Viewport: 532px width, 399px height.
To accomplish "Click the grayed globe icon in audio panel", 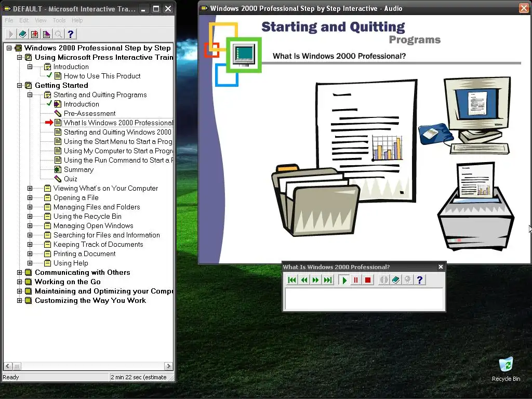I will [x=407, y=280].
